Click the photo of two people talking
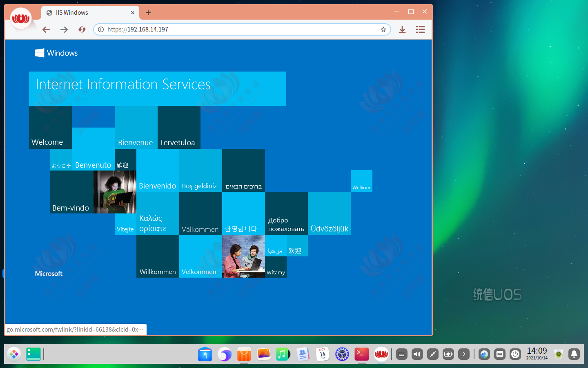 [243, 256]
